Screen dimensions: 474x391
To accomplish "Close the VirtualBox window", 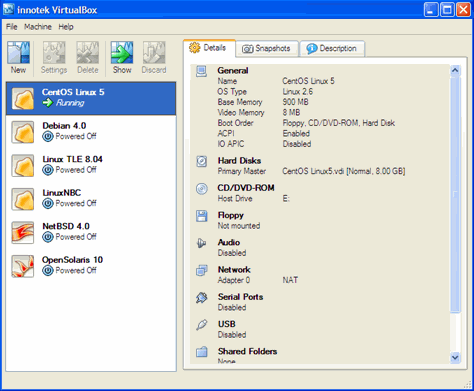I will click(463, 10).
